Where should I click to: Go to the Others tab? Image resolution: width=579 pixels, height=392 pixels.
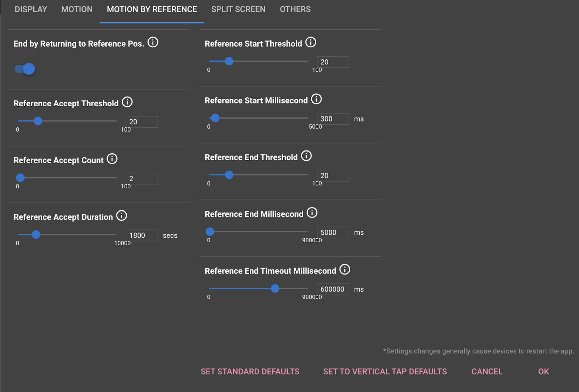tap(295, 9)
